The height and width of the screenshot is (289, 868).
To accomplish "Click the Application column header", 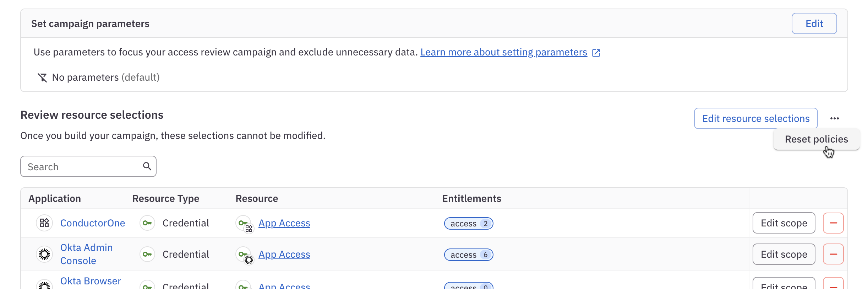I will click(x=55, y=198).
